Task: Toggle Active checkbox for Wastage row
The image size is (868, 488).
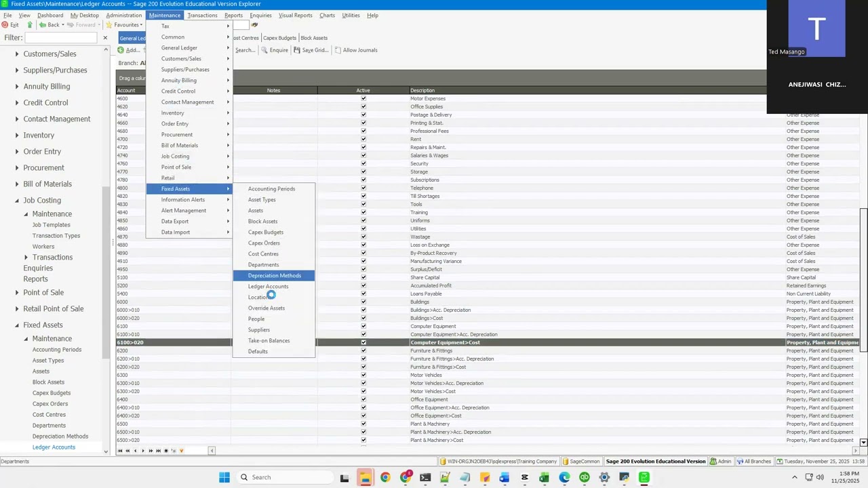Action: pos(363,237)
